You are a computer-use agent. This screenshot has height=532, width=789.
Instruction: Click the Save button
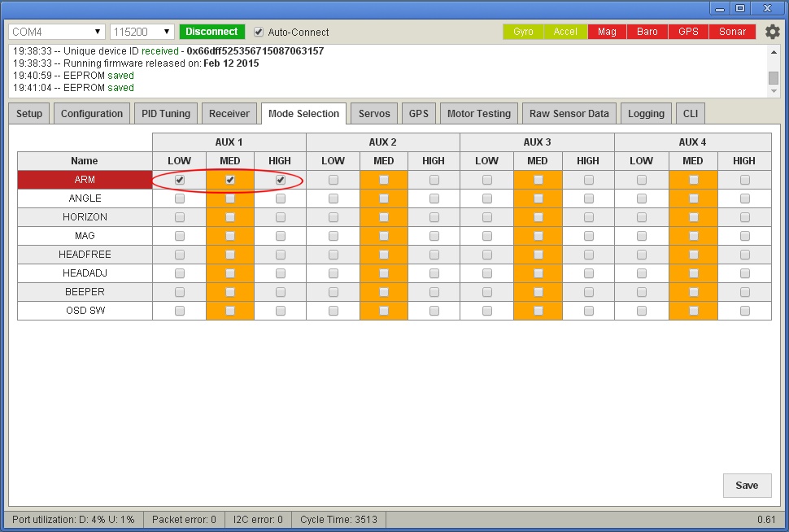click(x=746, y=486)
